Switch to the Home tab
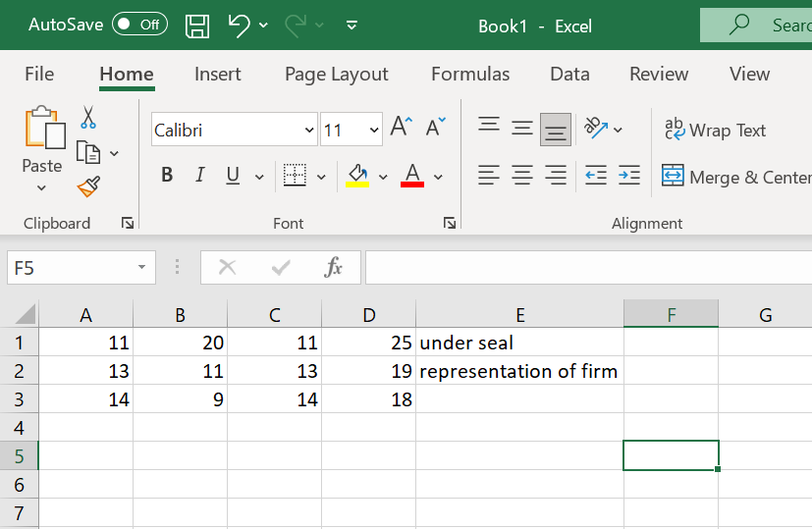The image size is (812, 529). pyautogui.click(x=127, y=74)
